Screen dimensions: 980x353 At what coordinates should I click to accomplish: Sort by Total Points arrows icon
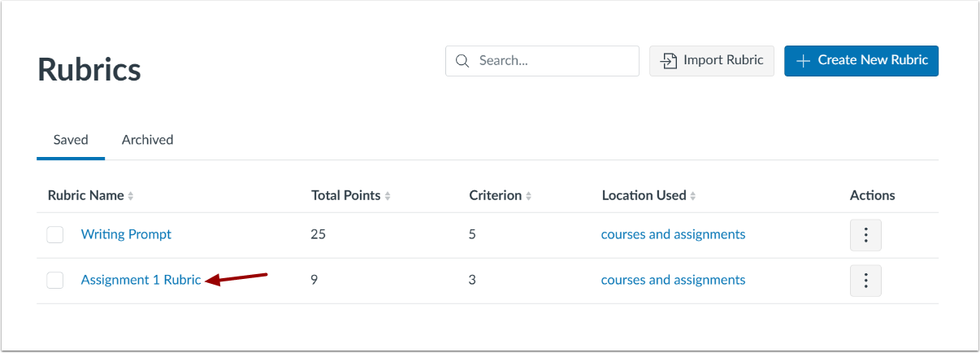388,196
